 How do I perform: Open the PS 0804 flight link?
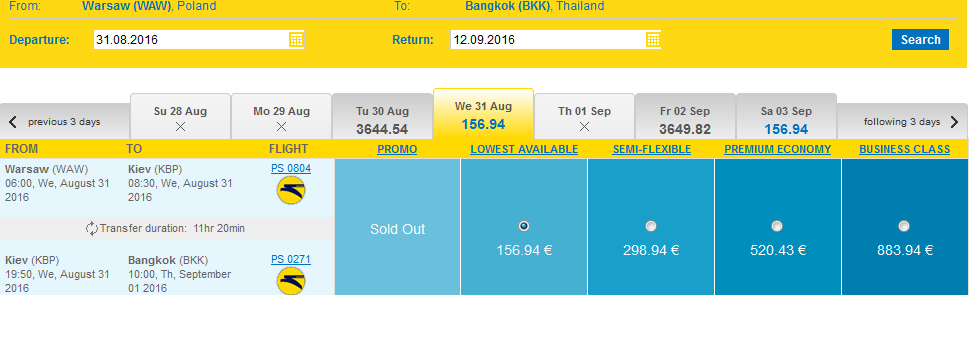[291, 168]
